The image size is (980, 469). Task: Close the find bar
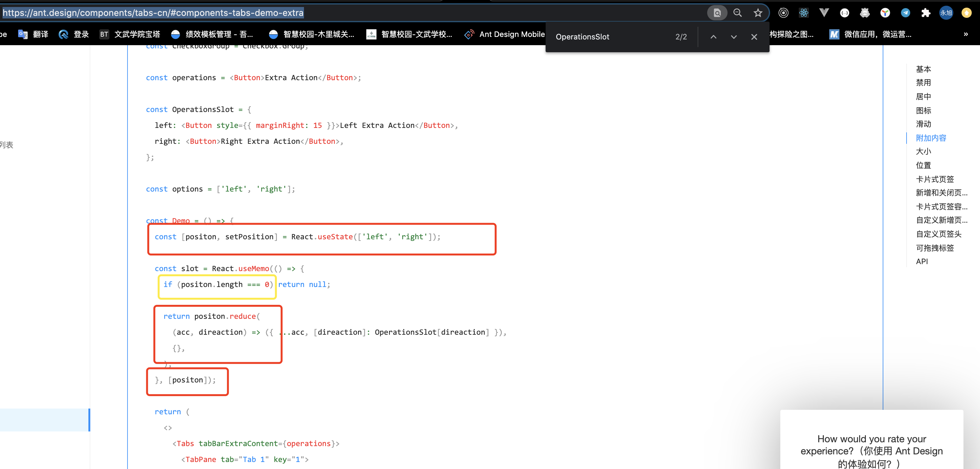pos(754,37)
